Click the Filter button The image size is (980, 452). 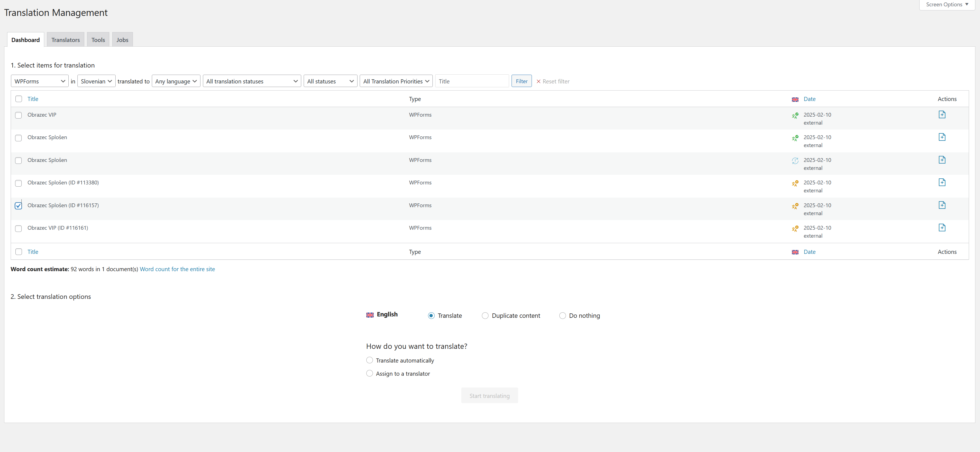tap(521, 81)
